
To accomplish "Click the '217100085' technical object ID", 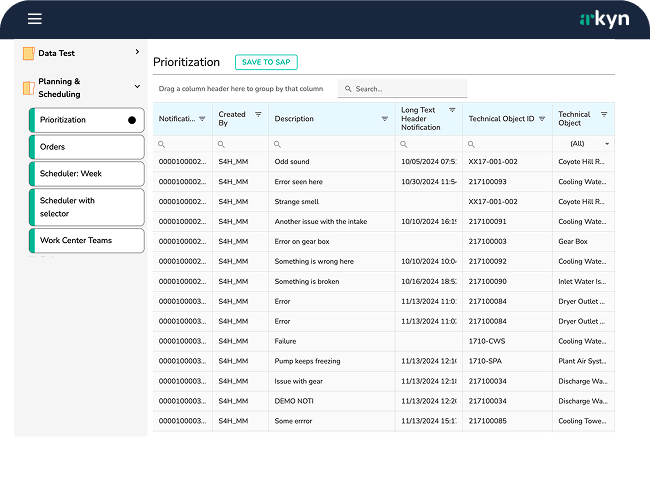I will tap(488, 421).
